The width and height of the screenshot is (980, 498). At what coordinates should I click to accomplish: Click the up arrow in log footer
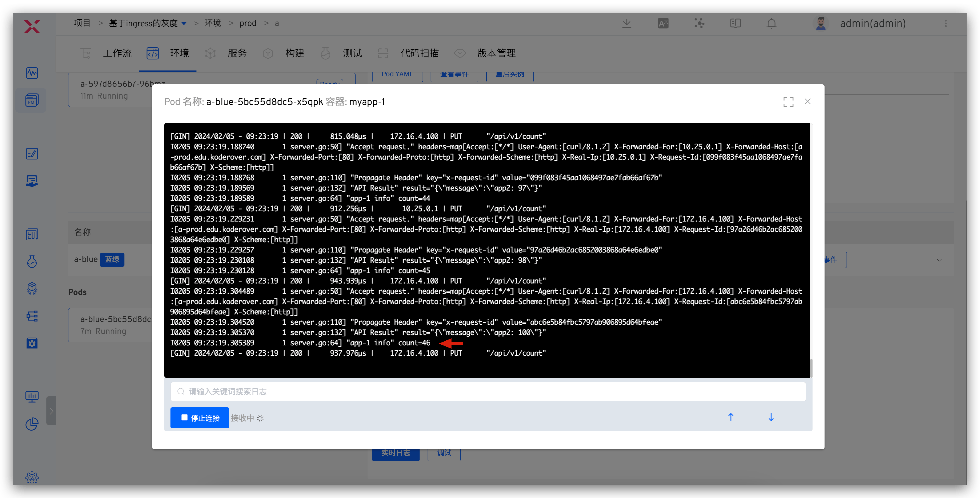(730, 417)
